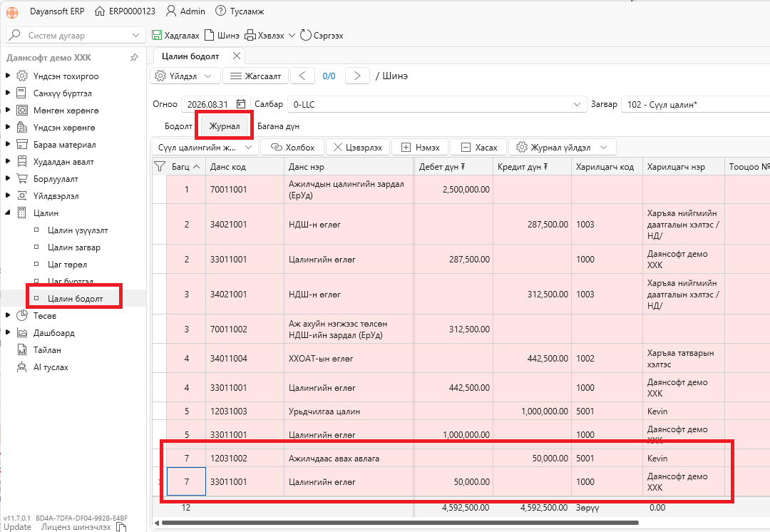
Task: Add a row with Нэмэх
Action: (421, 148)
